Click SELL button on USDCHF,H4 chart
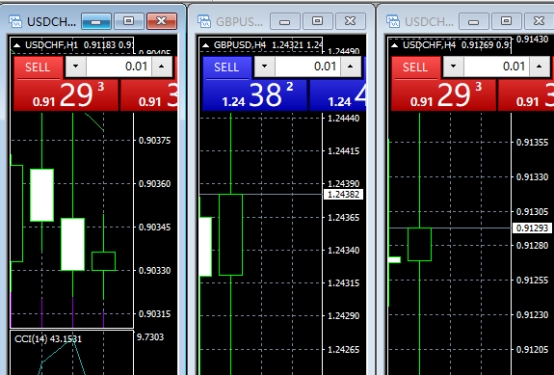The height and width of the screenshot is (375, 554). click(x=415, y=67)
